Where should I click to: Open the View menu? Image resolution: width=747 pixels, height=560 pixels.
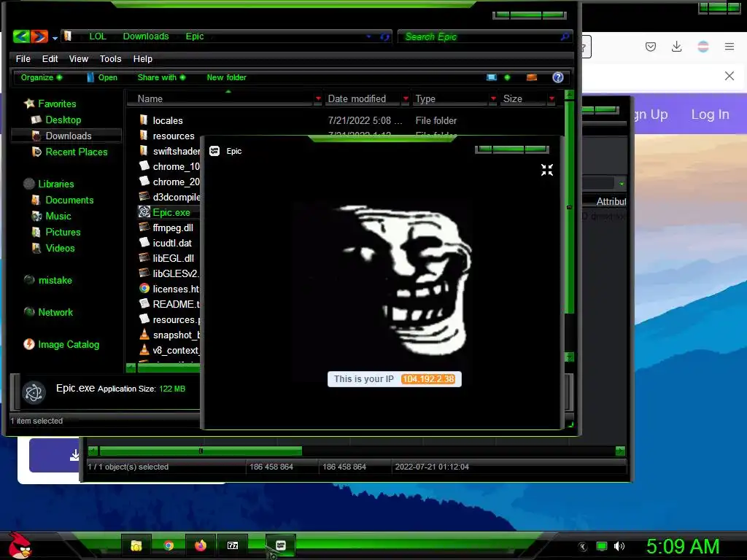[x=79, y=58]
